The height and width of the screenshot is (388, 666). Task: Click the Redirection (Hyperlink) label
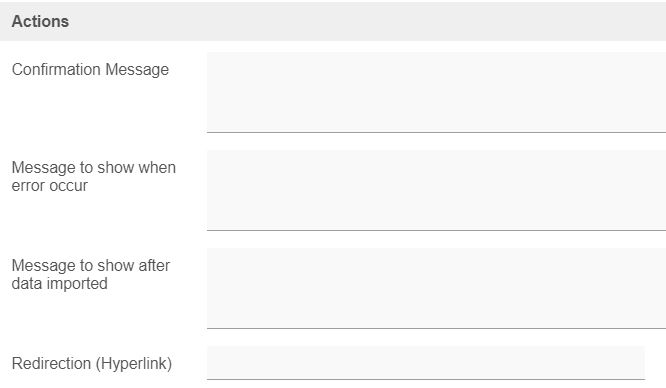92,363
